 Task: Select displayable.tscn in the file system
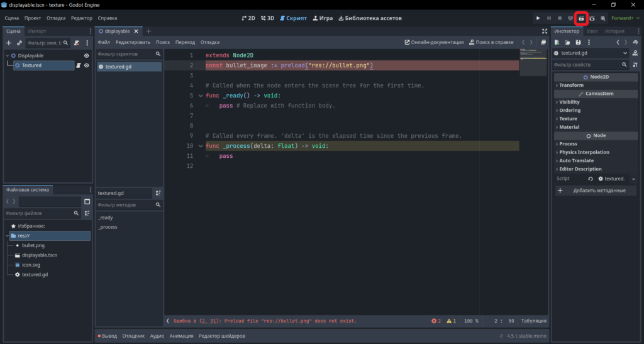pyautogui.click(x=40, y=255)
